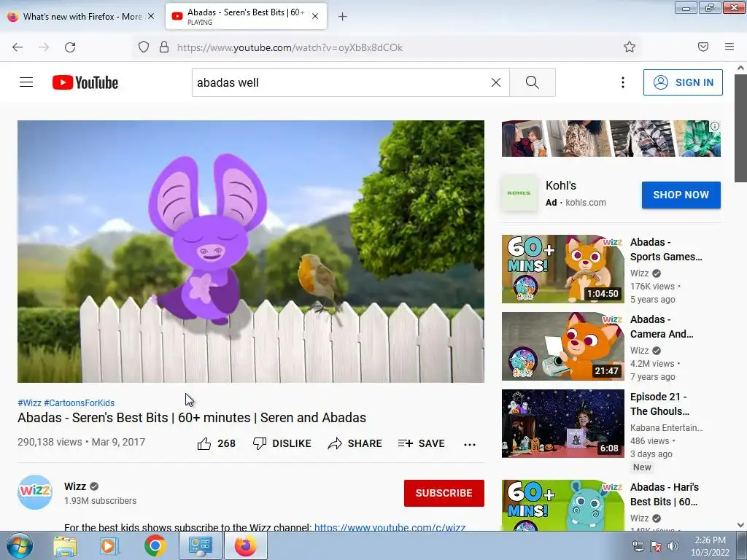The width and height of the screenshot is (747, 560).
Task: Subscribe to the Wizz channel
Action: pos(444,493)
